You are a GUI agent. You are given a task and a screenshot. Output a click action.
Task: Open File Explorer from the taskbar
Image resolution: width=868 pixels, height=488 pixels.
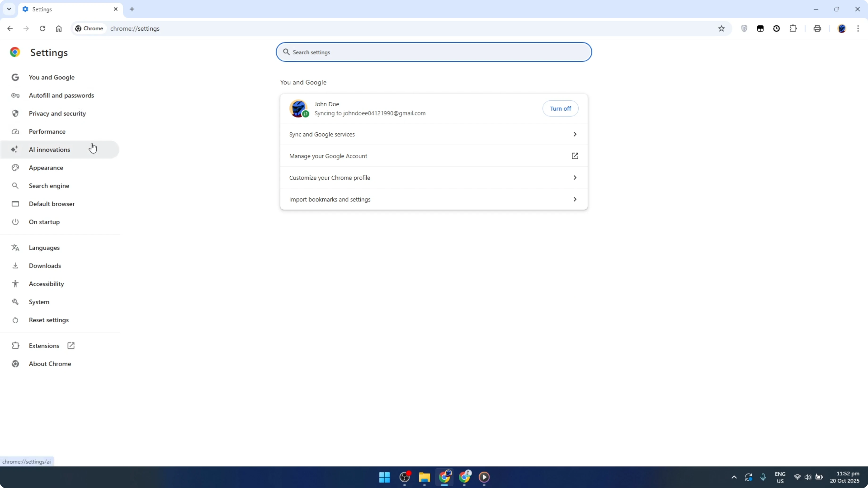coord(424,478)
